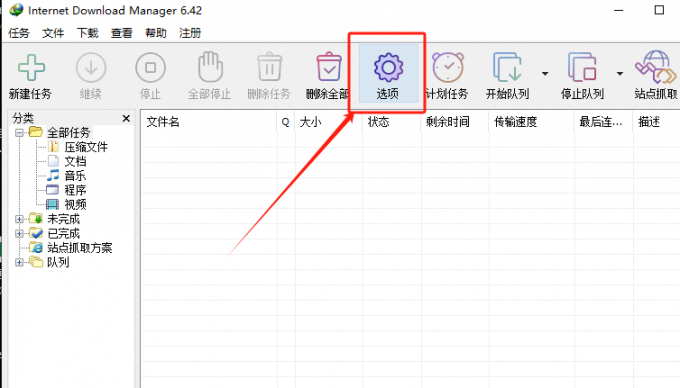Click the 音乐 music note icon

(x=53, y=175)
